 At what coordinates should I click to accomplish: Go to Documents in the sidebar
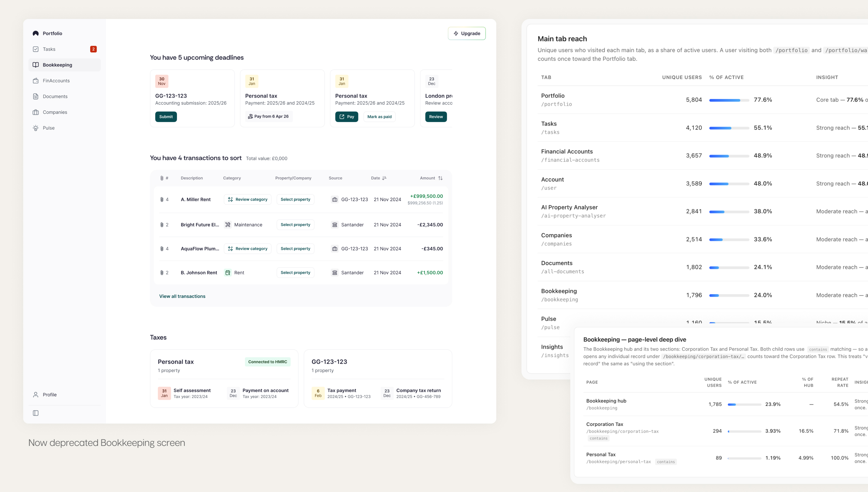pos(64,96)
